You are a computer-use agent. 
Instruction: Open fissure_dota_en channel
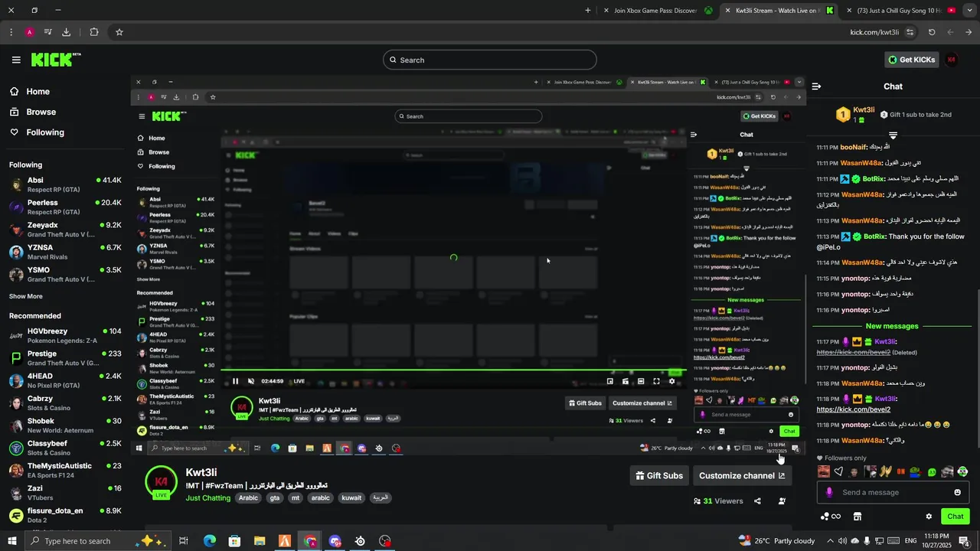coord(65,515)
